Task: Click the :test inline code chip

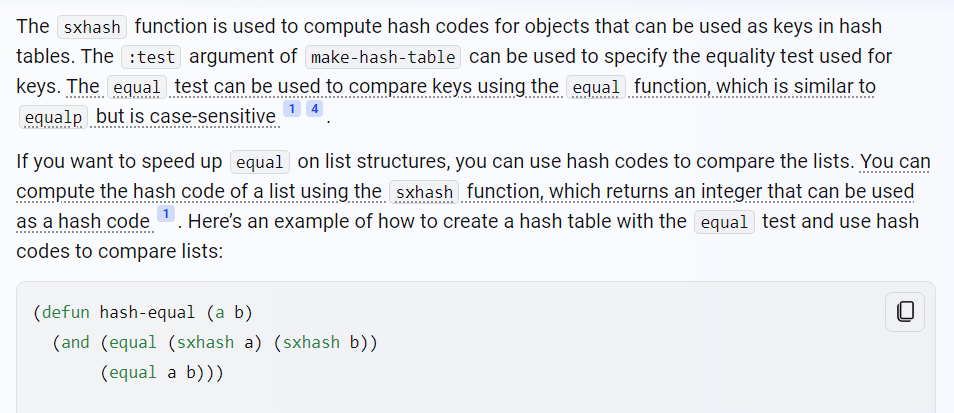Action: [x=151, y=57]
